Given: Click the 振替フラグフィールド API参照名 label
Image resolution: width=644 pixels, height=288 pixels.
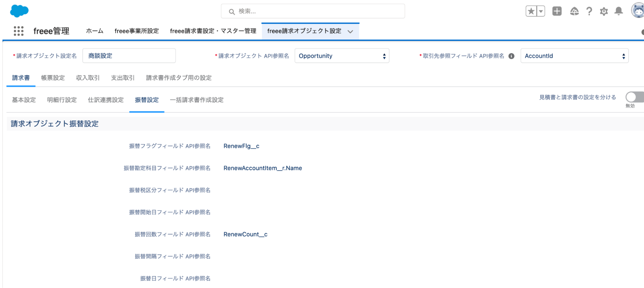Looking at the screenshot, I should point(170,146).
